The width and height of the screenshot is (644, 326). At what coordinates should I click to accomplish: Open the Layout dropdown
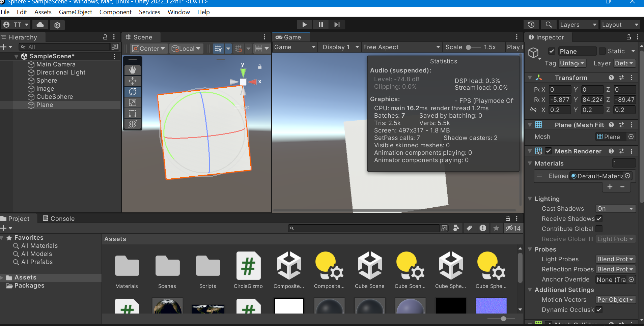click(620, 25)
